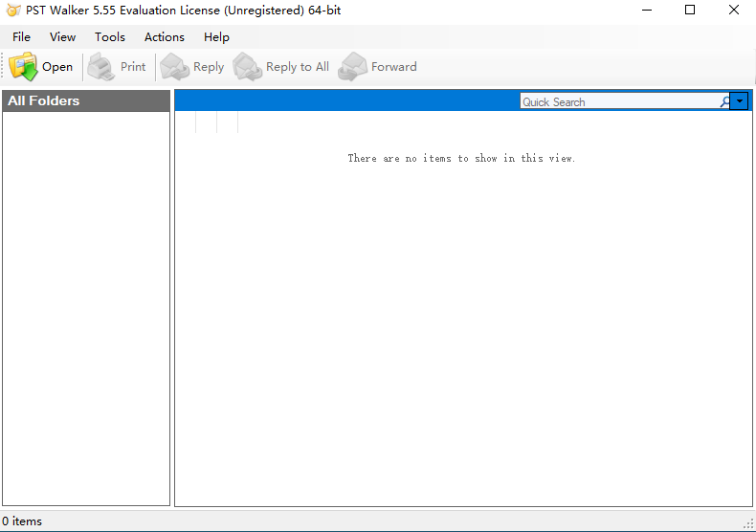Maximize the PST Walker window
Image resolution: width=756 pixels, height=532 pixels.
click(x=690, y=11)
